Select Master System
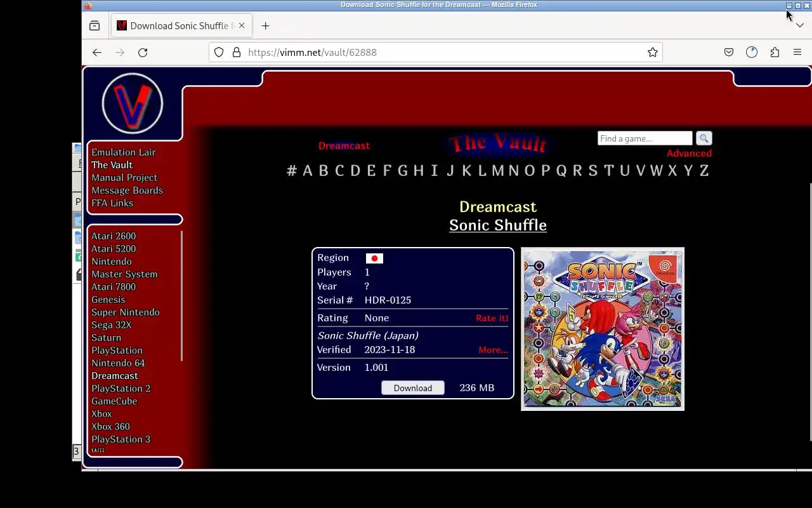The image size is (812, 508). tap(124, 274)
